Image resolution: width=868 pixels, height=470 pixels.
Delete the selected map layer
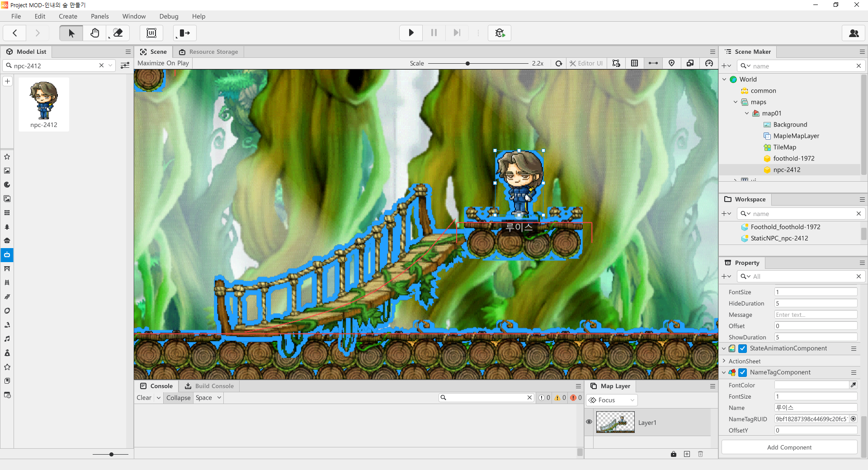(700, 454)
